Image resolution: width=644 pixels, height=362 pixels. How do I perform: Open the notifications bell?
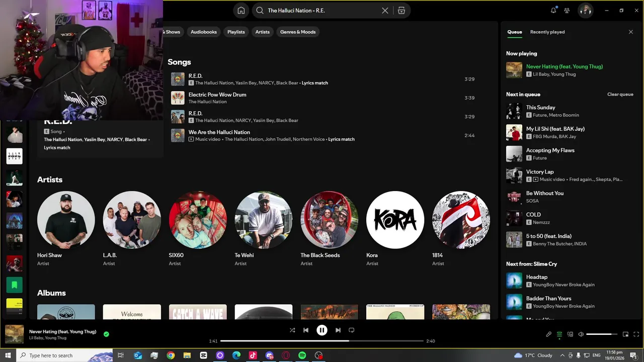(553, 11)
